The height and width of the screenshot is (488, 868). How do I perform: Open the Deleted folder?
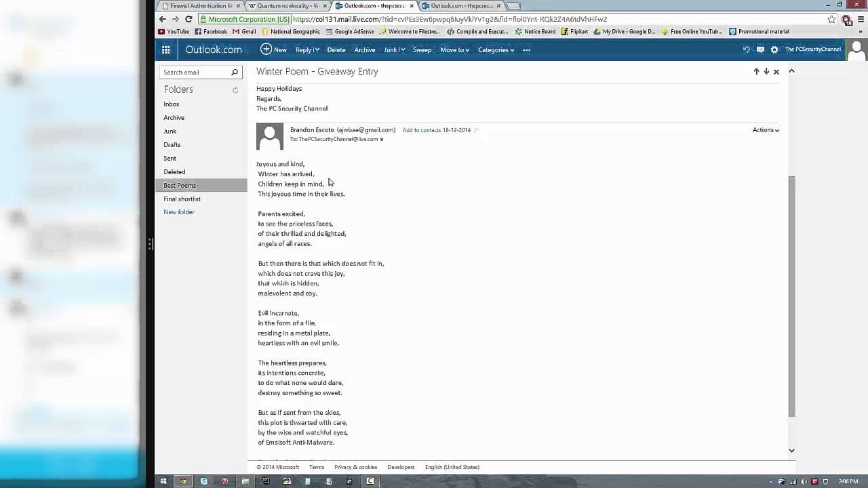click(x=174, y=172)
